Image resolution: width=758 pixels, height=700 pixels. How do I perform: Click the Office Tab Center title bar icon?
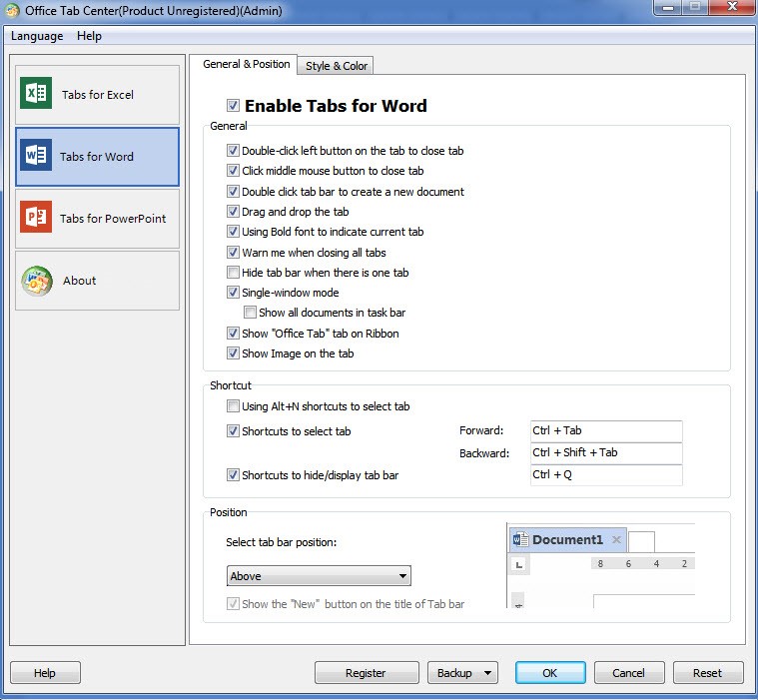point(12,11)
